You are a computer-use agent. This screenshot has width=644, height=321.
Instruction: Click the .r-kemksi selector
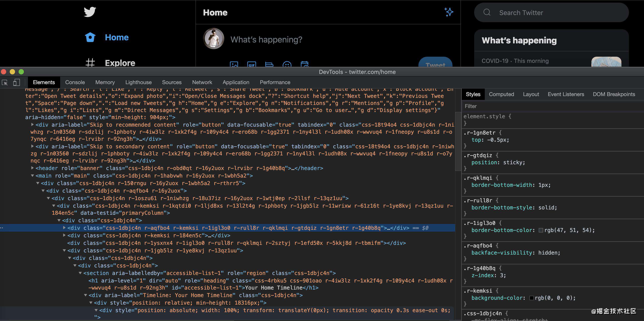(x=478, y=291)
